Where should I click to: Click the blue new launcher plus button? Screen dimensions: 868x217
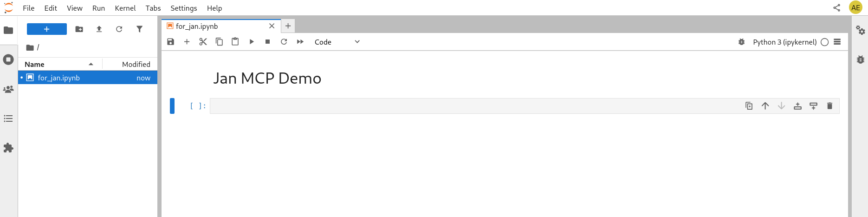pyautogui.click(x=46, y=29)
